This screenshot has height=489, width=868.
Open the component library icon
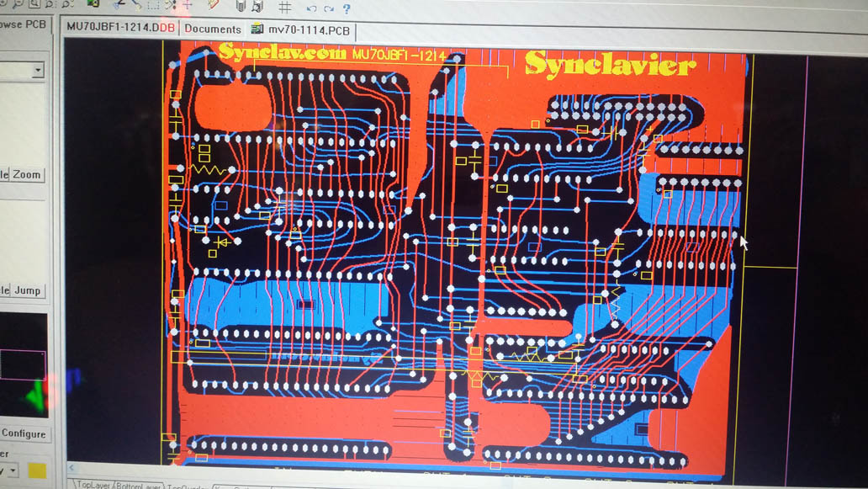pyautogui.click(x=241, y=6)
